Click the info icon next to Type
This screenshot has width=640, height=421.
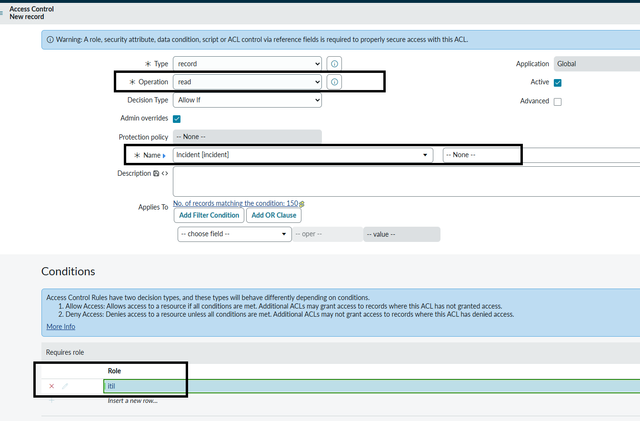pos(334,64)
